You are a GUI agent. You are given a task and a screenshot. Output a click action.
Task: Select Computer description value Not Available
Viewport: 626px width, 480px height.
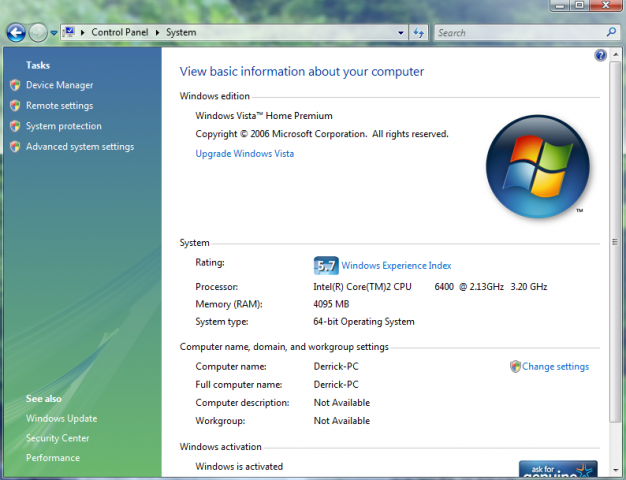click(342, 403)
